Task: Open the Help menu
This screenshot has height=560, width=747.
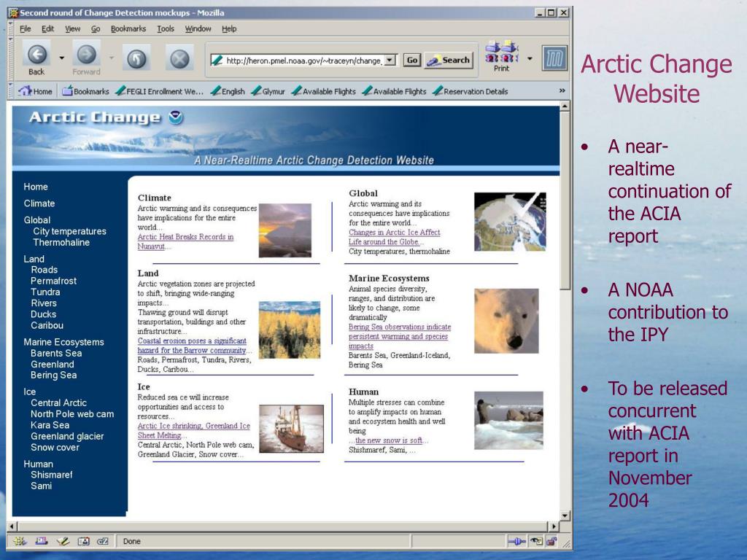Action: 229,28
